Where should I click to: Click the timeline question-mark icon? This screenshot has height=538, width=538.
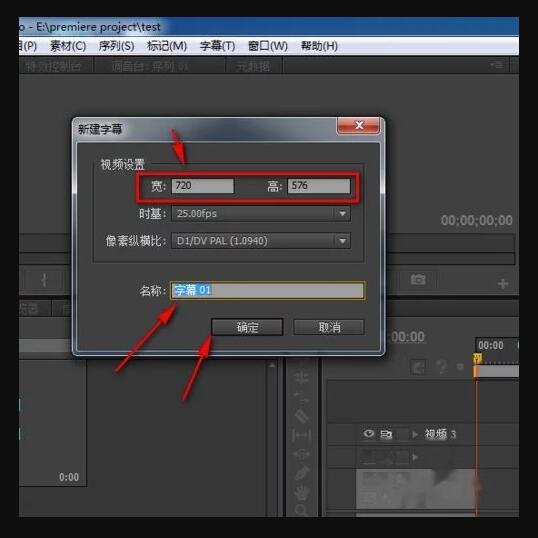point(442,367)
